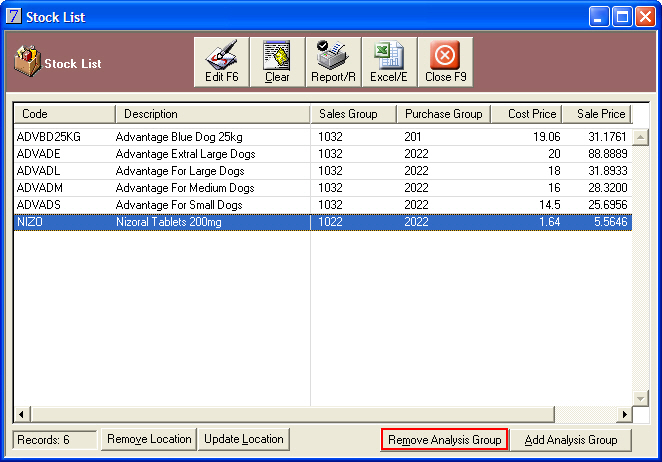Select row ADVADS

click(x=323, y=205)
